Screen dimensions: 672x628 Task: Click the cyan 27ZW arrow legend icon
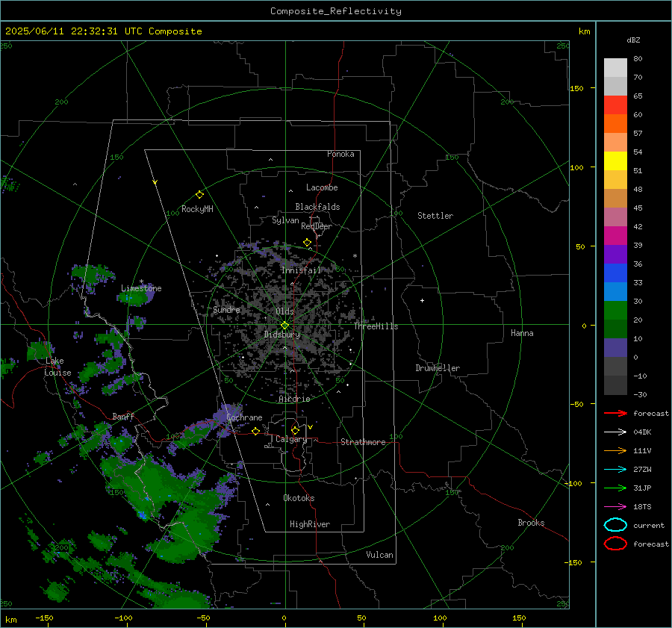[615, 470]
